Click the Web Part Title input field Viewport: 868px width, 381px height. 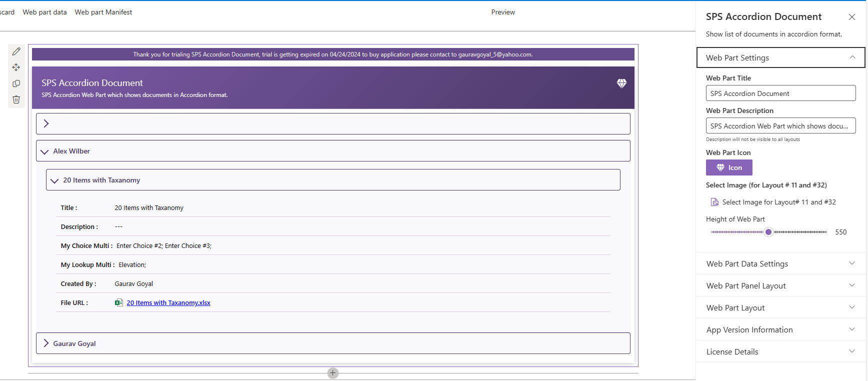tap(780, 93)
